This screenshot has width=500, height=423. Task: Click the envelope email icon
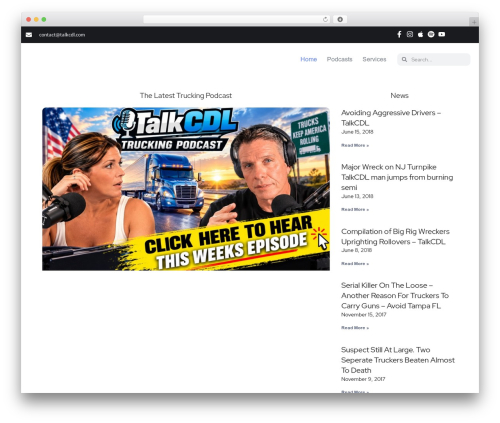click(29, 35)
